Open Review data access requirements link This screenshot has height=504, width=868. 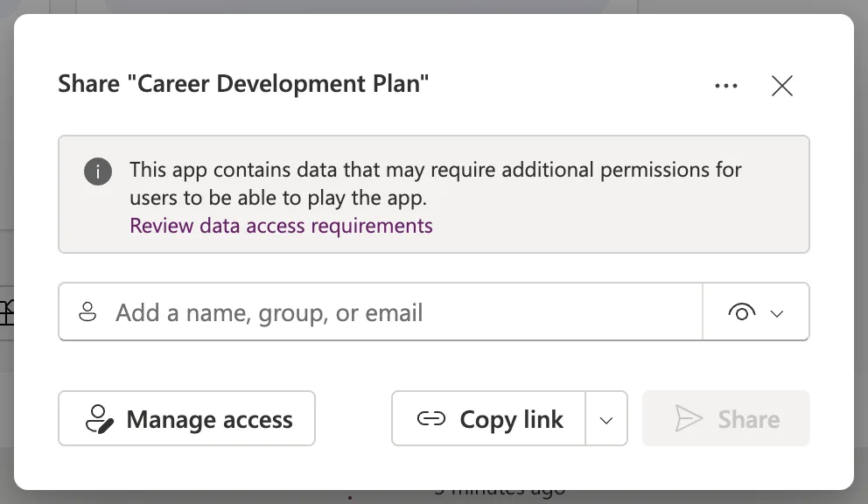(281, 226)
